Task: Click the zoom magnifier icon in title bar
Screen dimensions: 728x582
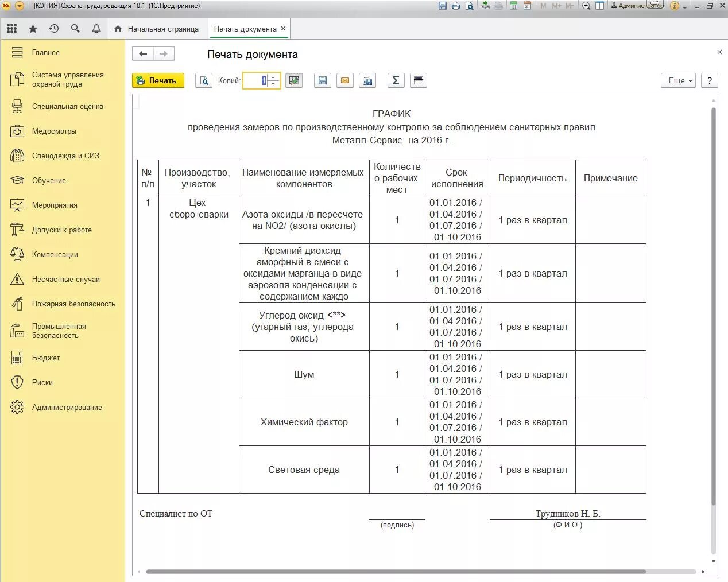Action: coord(586,6)
